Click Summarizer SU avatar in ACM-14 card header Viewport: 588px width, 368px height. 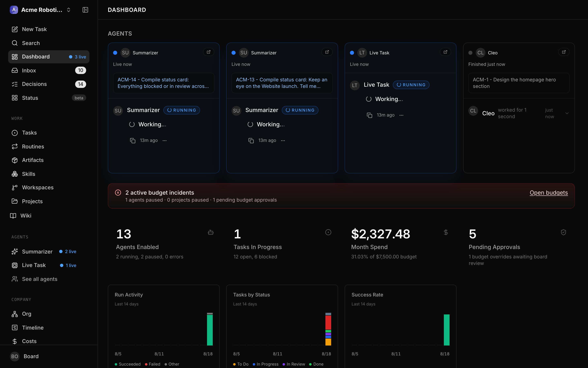point(125,53)
